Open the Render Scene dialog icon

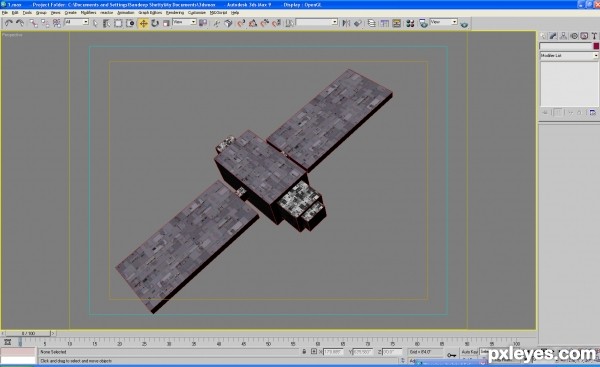point(423,23)
